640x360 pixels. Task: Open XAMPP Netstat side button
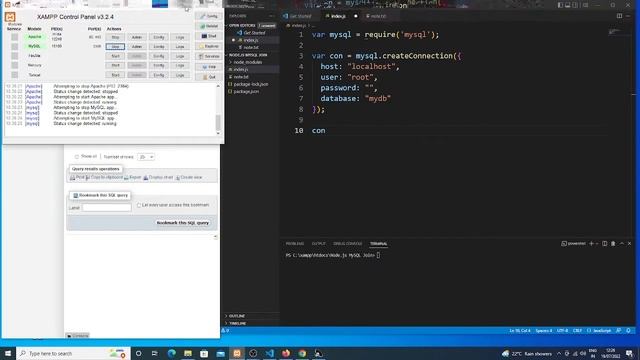click(x=209, y=26)
